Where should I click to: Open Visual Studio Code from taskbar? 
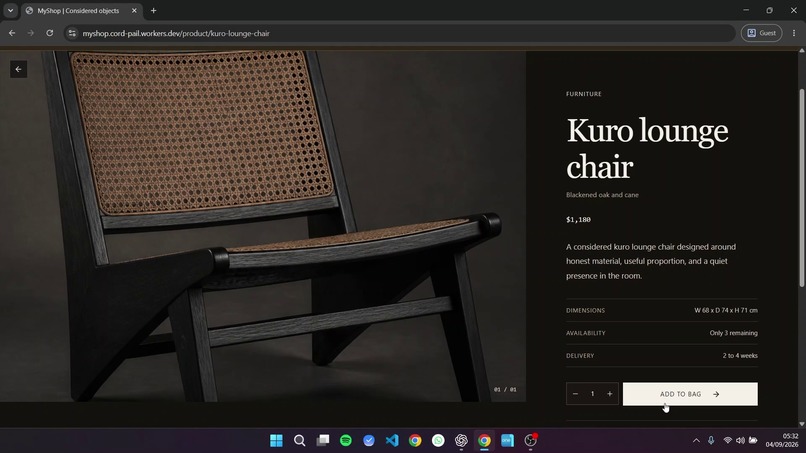[392, 441]
